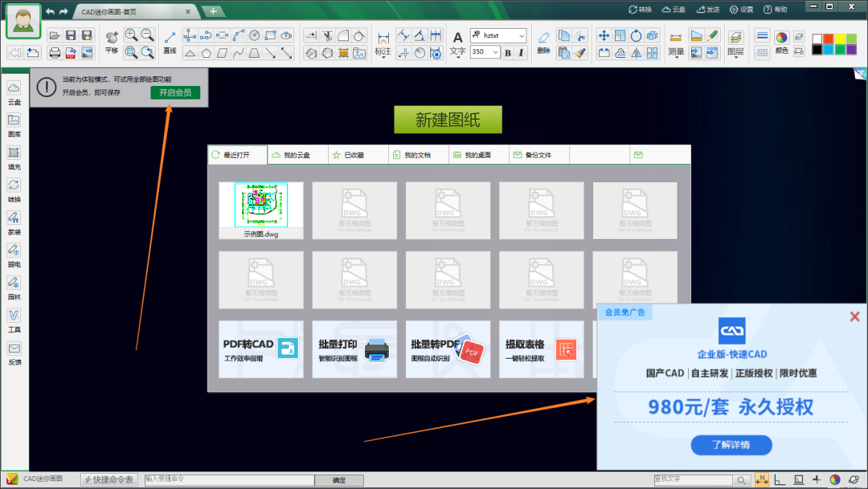Viewport: 868px width, 489px height.
Task: Open the 提取表格 feature card
Action: click(542, 349)
